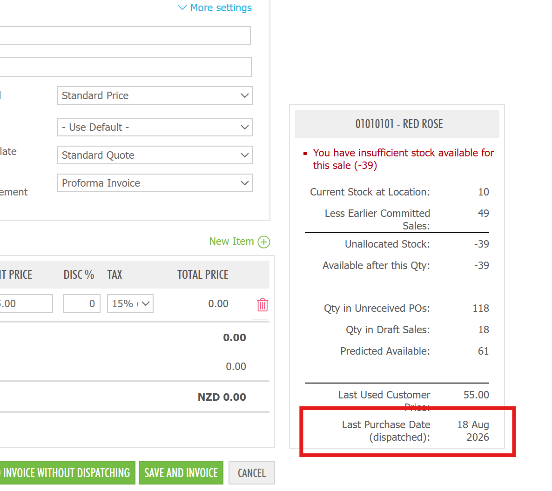Image resolution: width=552 pixels, height=491 pixels.
Task: Click the second empty text field
Action: (x=125, y=67)
